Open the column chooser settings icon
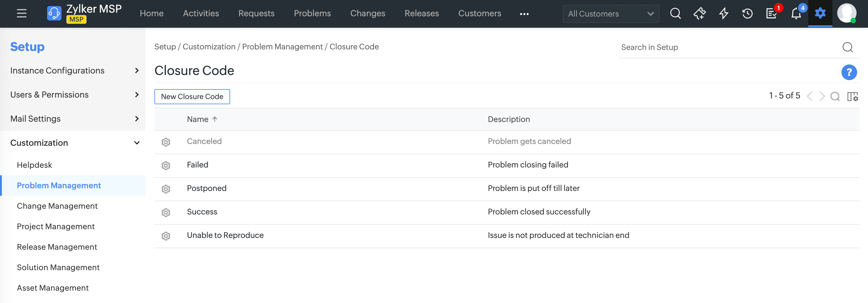Viewport: 868px width, 303px height. pyautogui.click(x=852, y=96)
